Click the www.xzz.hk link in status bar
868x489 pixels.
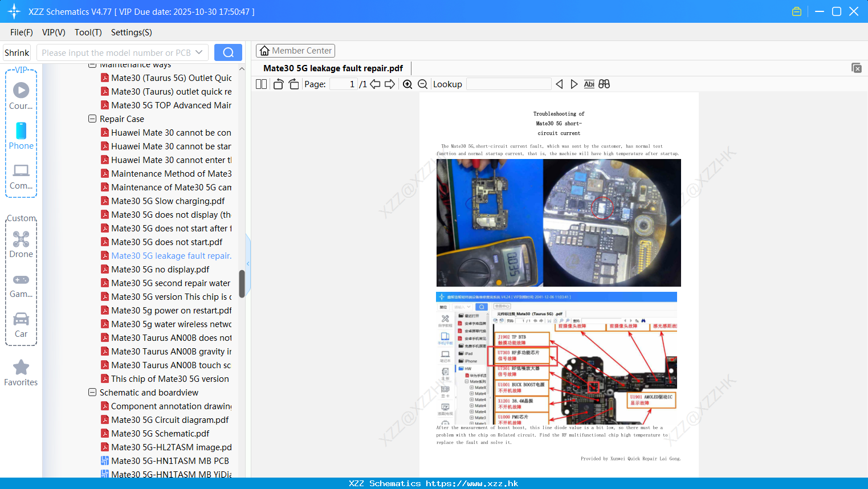point(472,483)
